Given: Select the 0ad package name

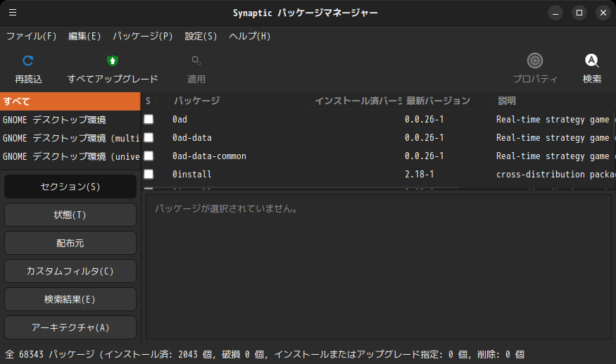Looking at the screenshot, I should [x=180, y=119].
